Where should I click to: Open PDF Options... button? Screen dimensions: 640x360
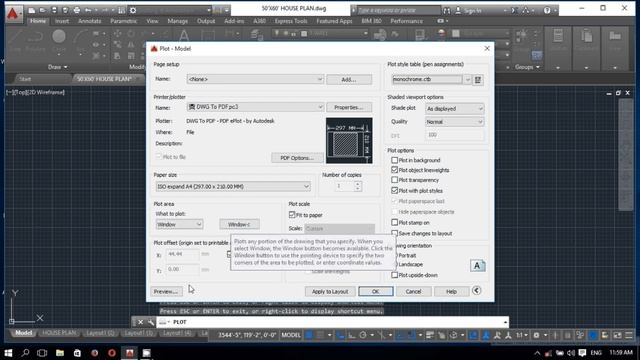[297, 158]
